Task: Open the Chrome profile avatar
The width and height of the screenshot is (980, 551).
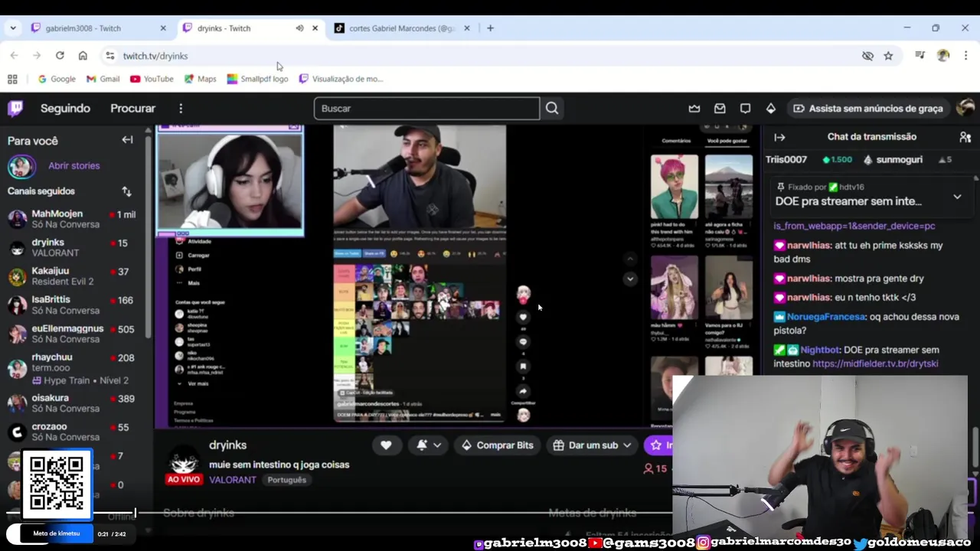Action: pyautogui.click(x=943, y=56)
